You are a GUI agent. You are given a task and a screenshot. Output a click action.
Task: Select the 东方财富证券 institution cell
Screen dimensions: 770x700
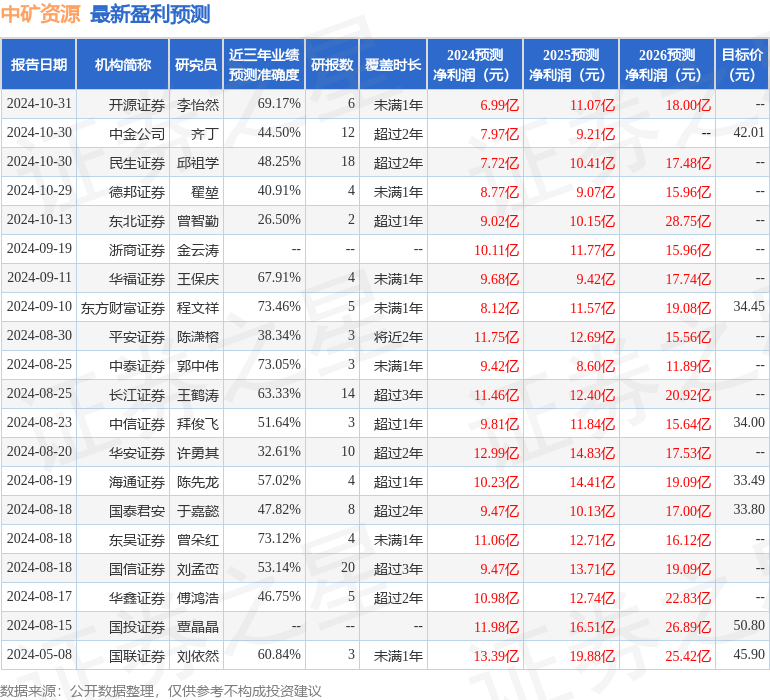(x=123, y=308)
